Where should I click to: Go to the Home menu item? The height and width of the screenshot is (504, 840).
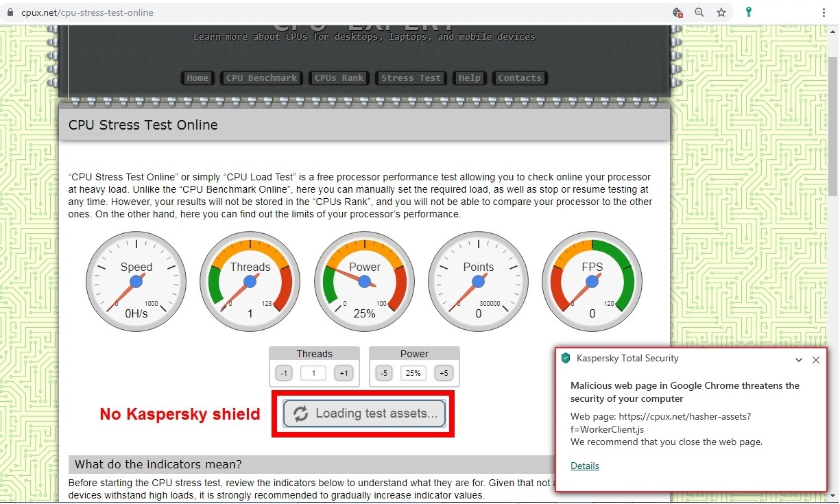click(197, 77)
